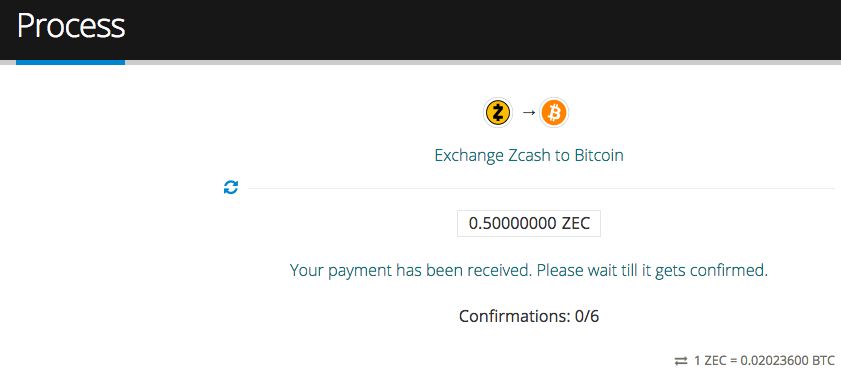The width and height of the screenshot is (841, 381).
Task: Click the horizontal divider line next to the refresh icon
Action: pos(542,188)
